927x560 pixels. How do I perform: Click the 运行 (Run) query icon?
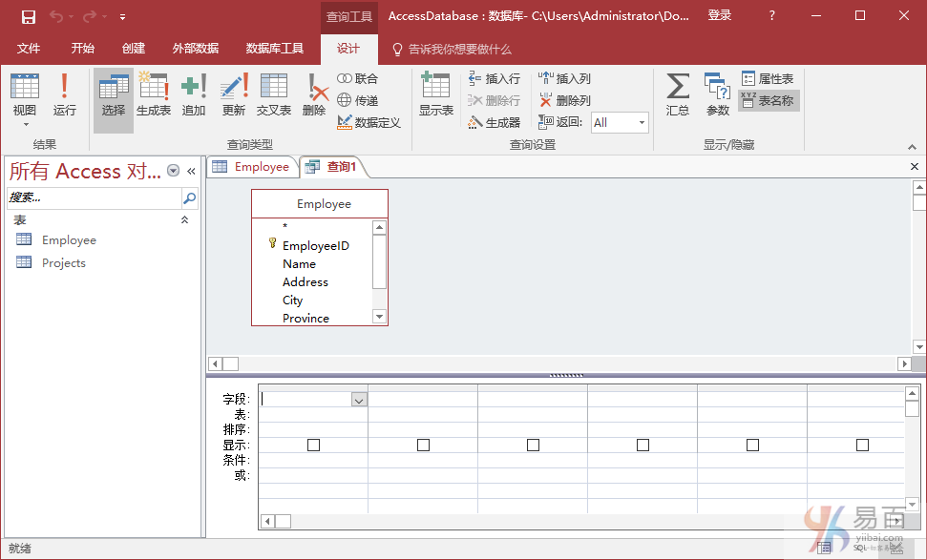tap(64, 95)
